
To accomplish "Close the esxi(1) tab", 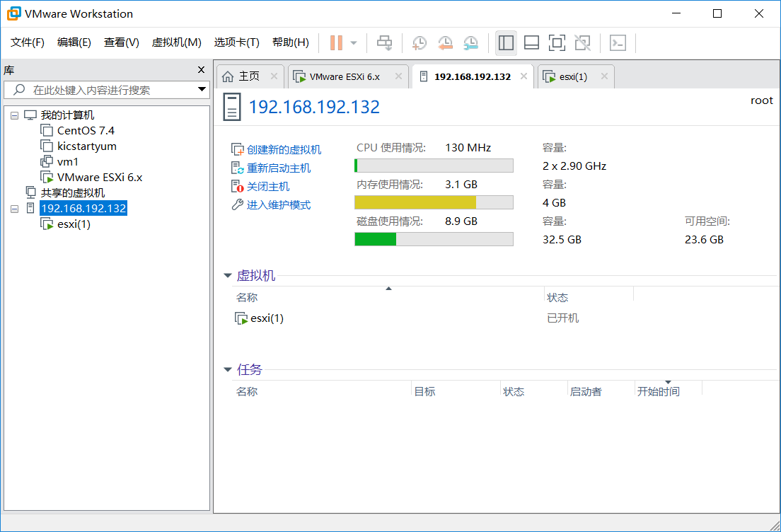I will (x=604, y=76).
